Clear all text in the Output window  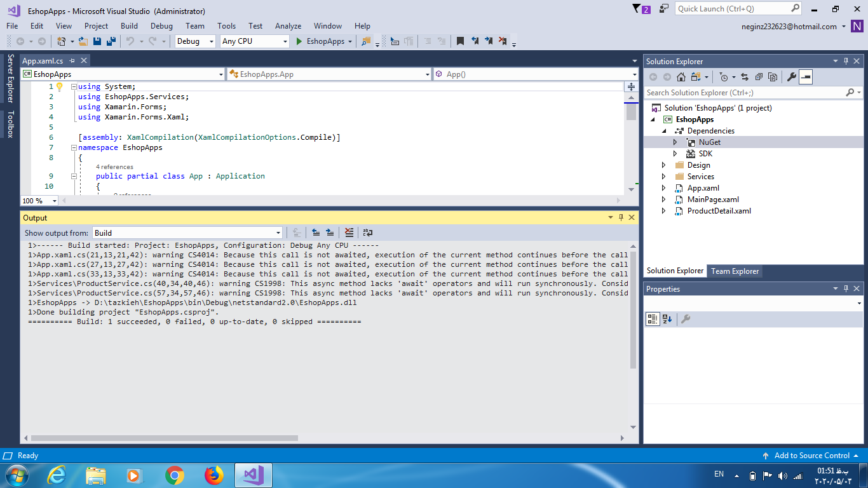[349, 233]
